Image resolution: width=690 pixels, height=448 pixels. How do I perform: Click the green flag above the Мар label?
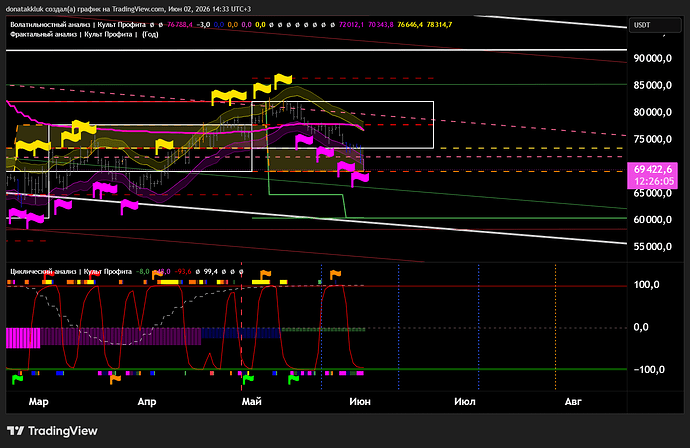(17, 378)
